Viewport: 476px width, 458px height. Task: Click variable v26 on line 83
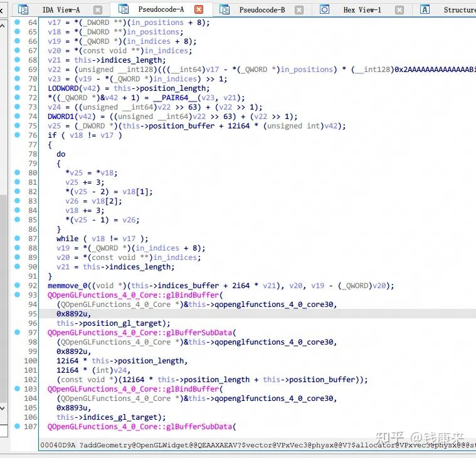72,201
